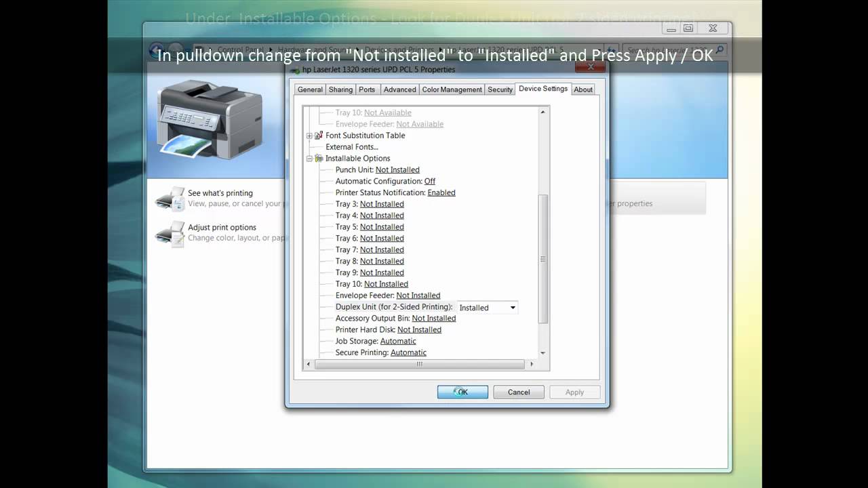Change Printer Status Notification Enabled value
Screen dimensions: 868x488
coord(441,193)
